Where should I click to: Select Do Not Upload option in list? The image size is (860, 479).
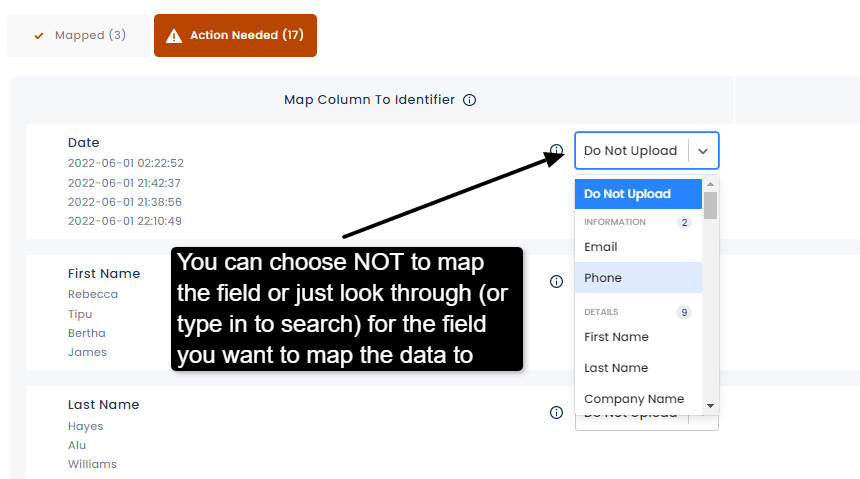point(638,194)
